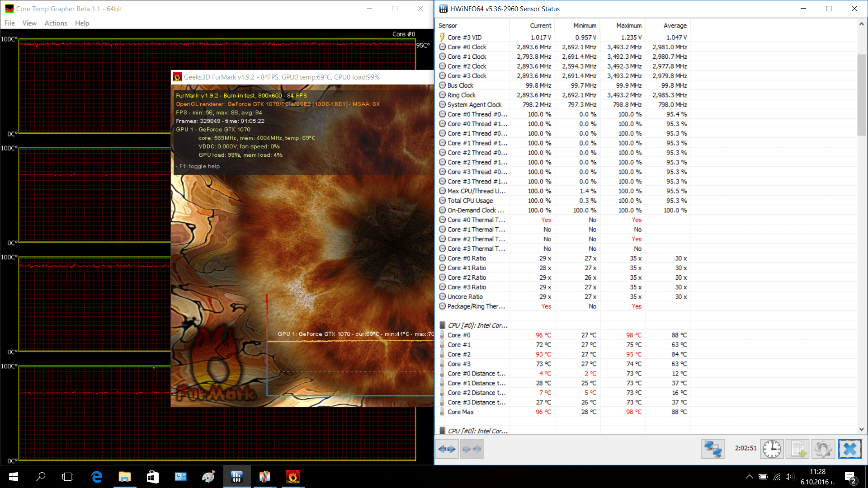The height and width of the screenshot is (488, 868).
Task: Click the Average column header
Action: click(x=675, y=26)
